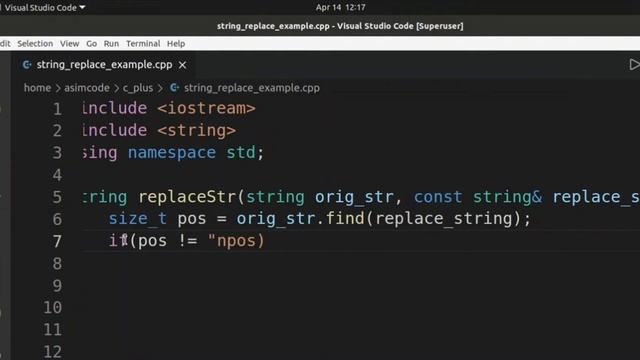Click the '<string>' include text

(x=196, y=130)
